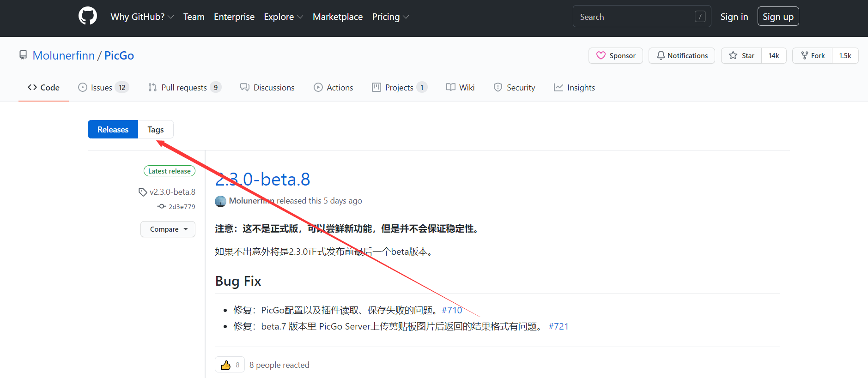This screenshot has width=868, height=378.
Task: Click the bell icon in Notifications
Action: (x=661, y=55)
